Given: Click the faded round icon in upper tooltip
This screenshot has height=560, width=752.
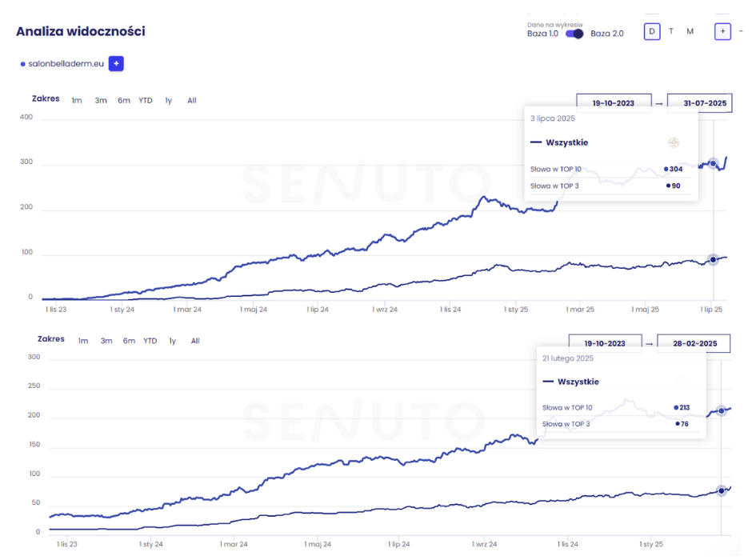Looking at the screenshot, I should tap(674, 142).
